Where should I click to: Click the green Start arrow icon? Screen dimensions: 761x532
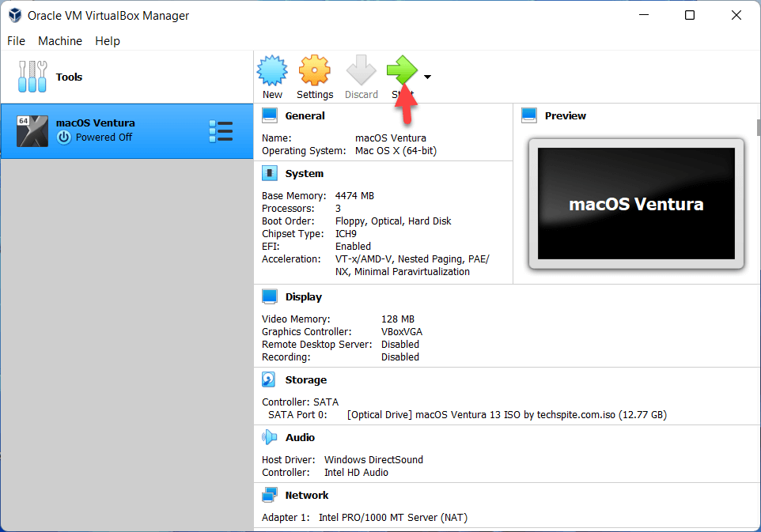[402, 70]
